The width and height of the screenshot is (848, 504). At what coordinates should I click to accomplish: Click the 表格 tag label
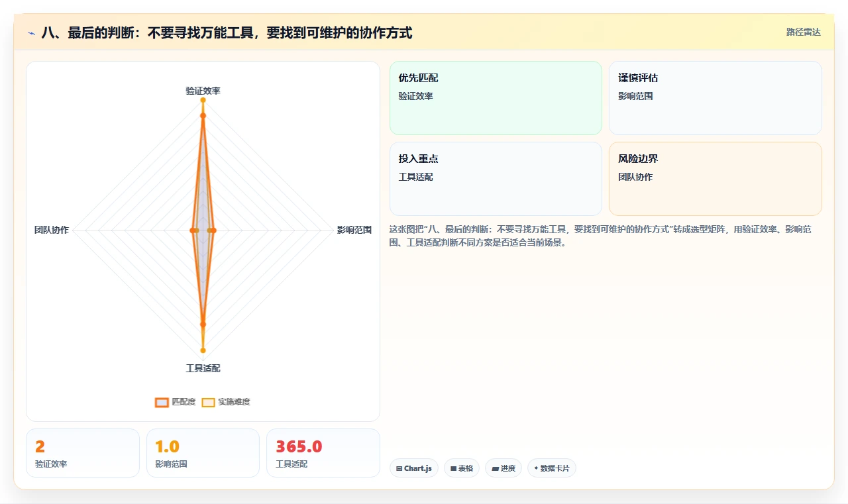466,468
